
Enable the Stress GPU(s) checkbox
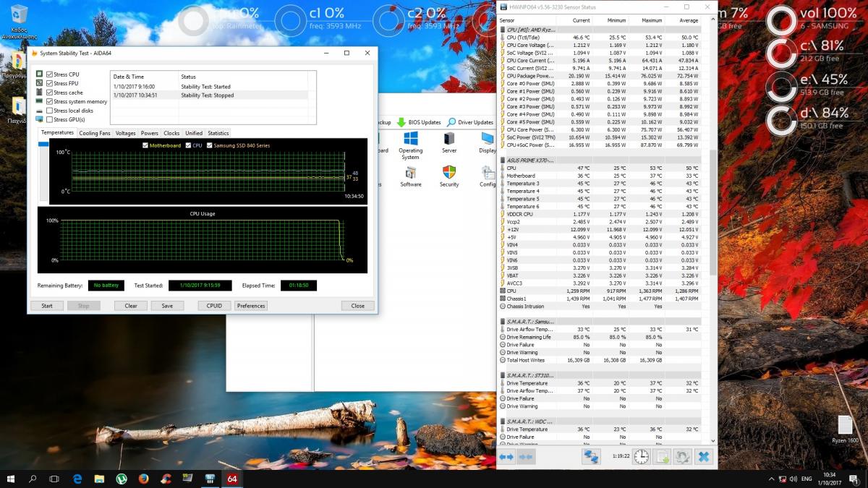tap(49, 119)
